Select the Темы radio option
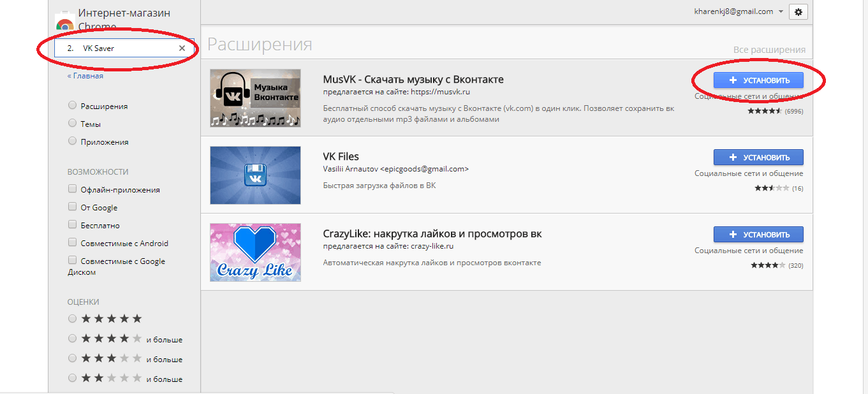 [x=73, y=124]
